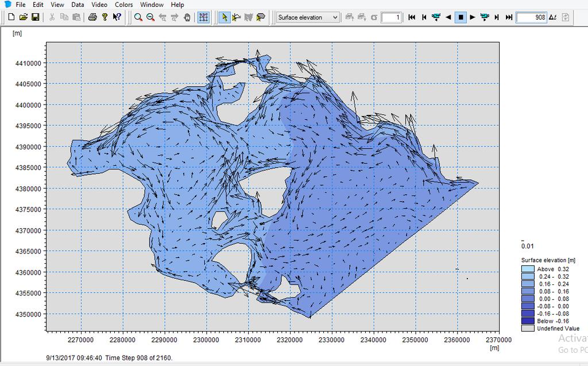Open the Edit menu
The height and width of the screenshot is (366, 588).
(x=38, y=5)
